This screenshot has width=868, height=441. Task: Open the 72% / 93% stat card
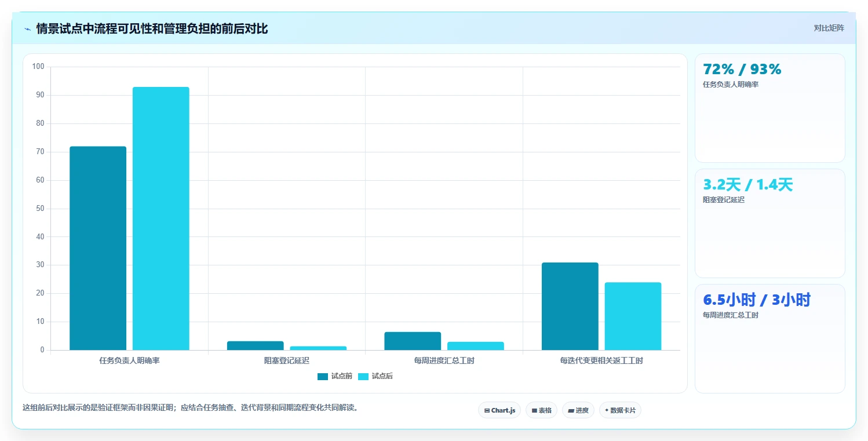pos(770,108)
